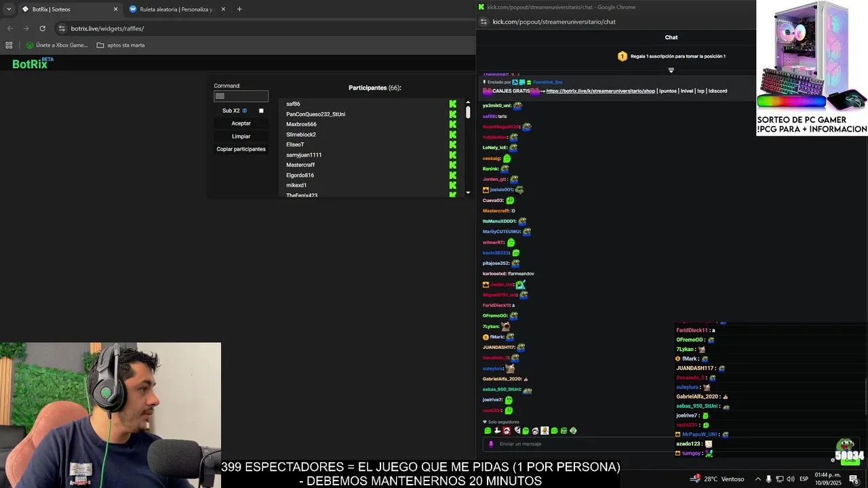Open a new browser tab
This screenshot has height=488, width=868.
[239, 9]
